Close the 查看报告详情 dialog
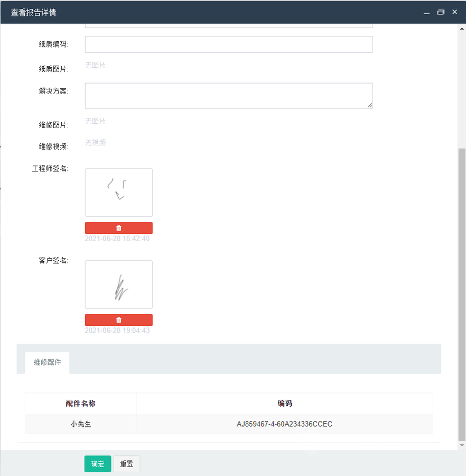 coord(454,12)
